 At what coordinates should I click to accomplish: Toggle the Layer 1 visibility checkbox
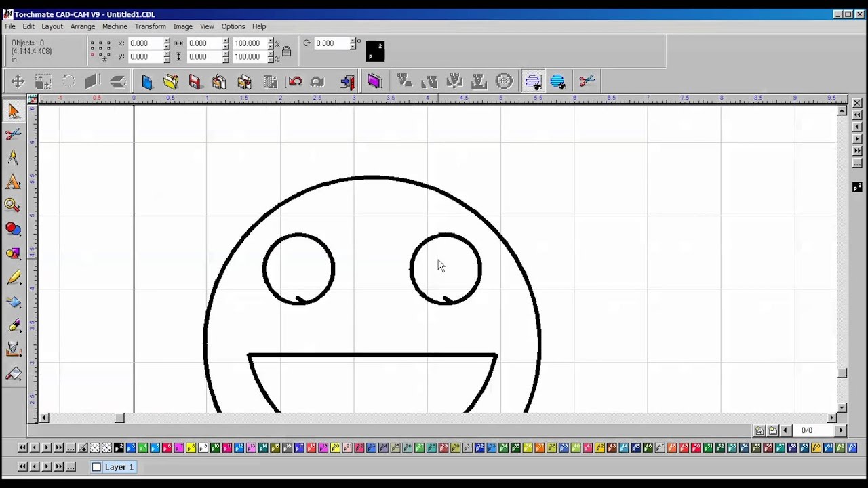(x=96, y=466)
